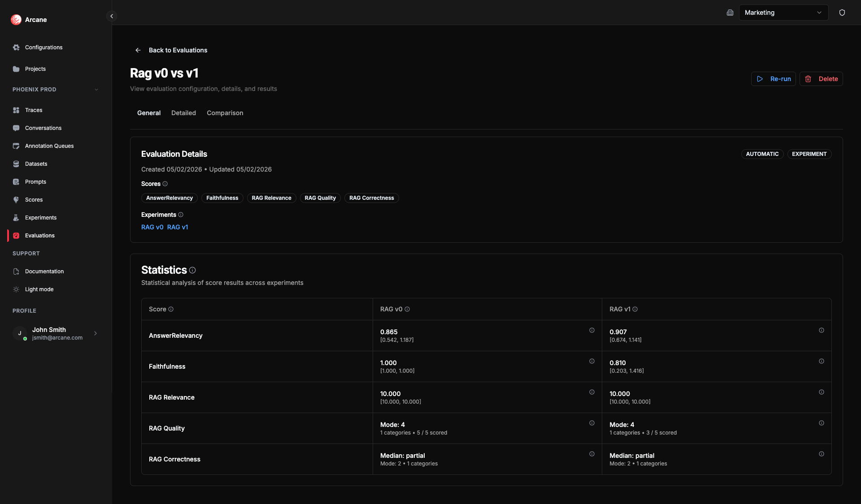Open the Marketing workspace dropdown
The height and width of the screenshot is (504, 861).
click(783, 13)
